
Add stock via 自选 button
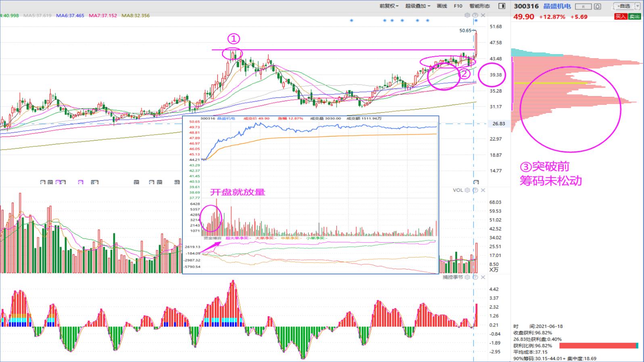(624, 6)
